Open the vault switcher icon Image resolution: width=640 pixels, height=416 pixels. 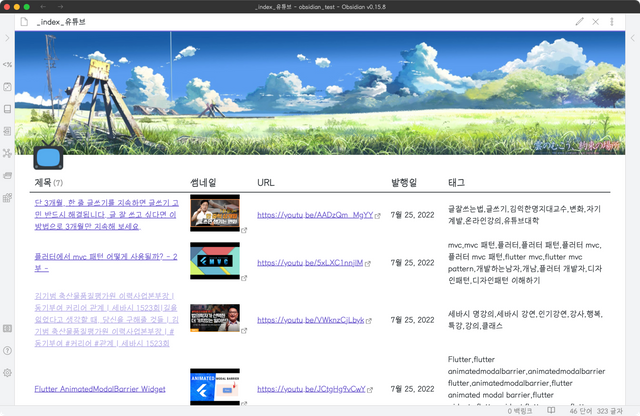click(7, 329)
